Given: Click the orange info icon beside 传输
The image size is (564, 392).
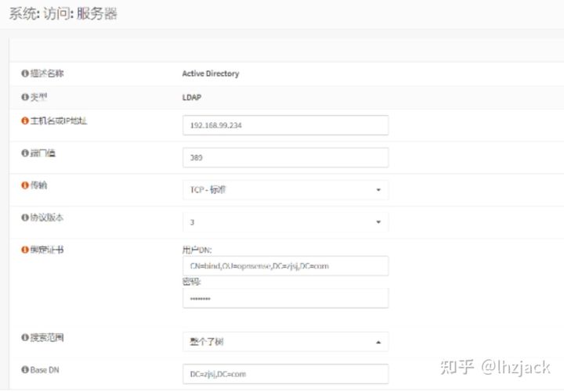Looking at the screenshot, I should [x=25, y=185].
